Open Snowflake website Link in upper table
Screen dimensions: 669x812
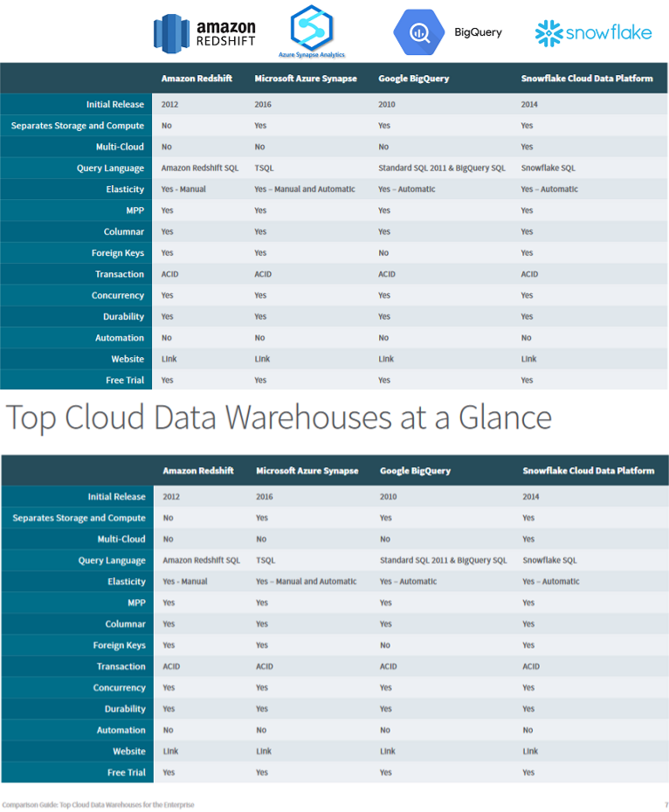click(528, 359)
